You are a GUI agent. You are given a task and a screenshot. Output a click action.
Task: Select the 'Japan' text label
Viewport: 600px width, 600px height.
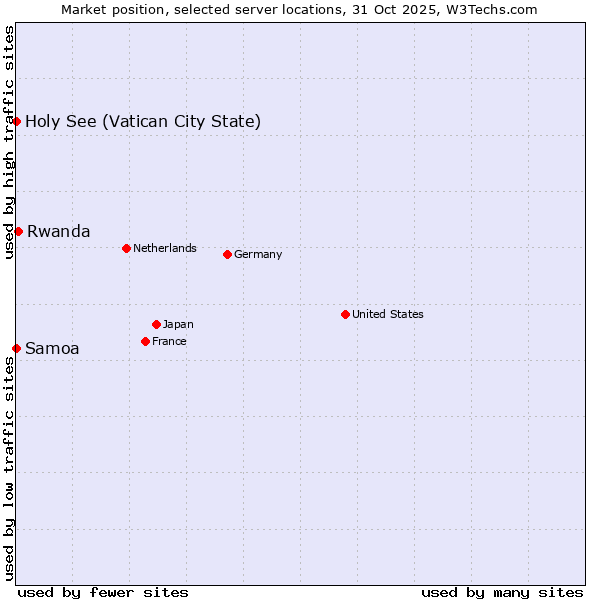coord(178,324)
